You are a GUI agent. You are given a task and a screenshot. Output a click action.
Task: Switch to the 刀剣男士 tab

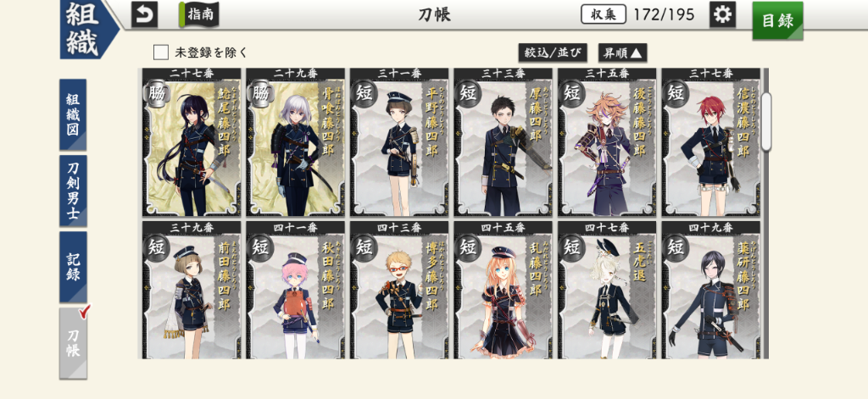click(73, 191)
